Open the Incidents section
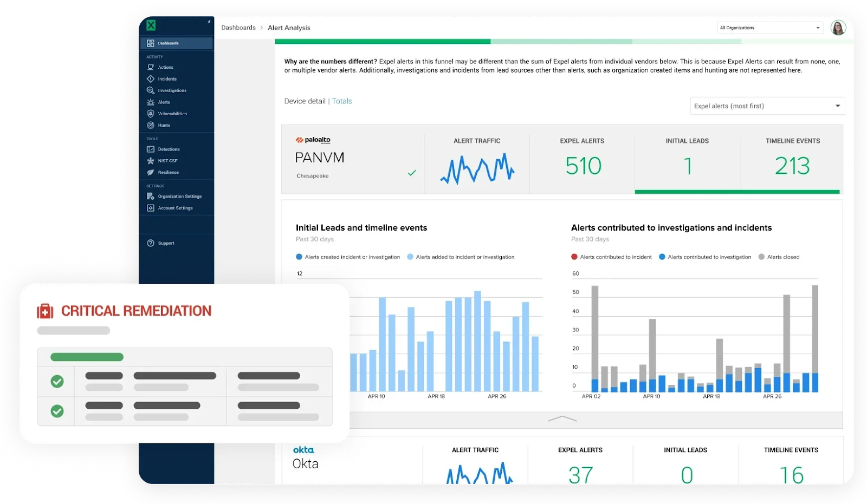The image size is (867, 504). (151, 78)
